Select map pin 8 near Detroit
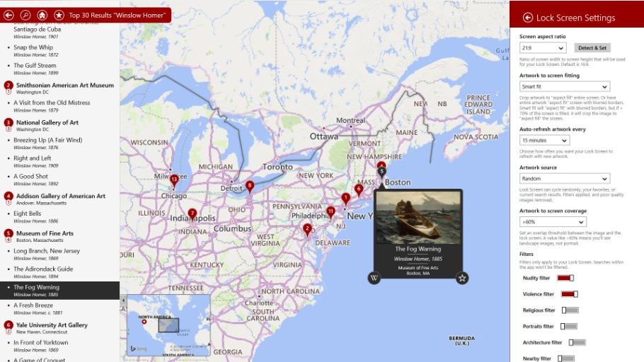This screenshot has height=362, width=644. 249,187
